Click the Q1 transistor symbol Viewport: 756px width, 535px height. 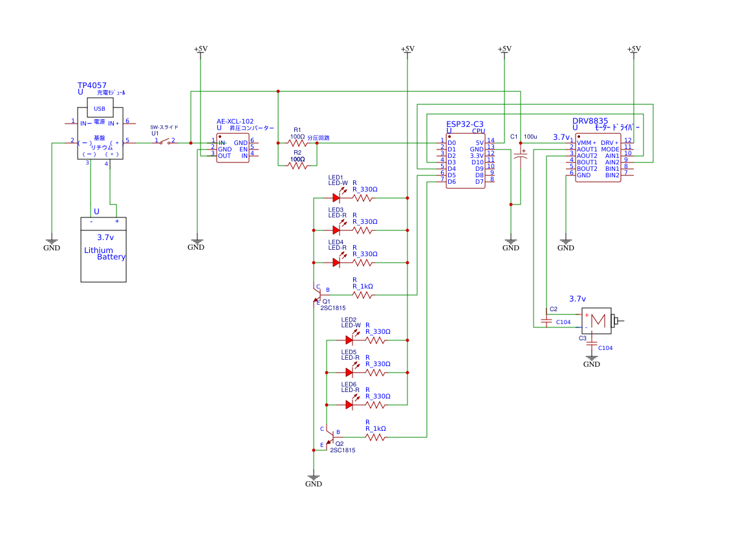pyautogui.click(x=318, y=295)
